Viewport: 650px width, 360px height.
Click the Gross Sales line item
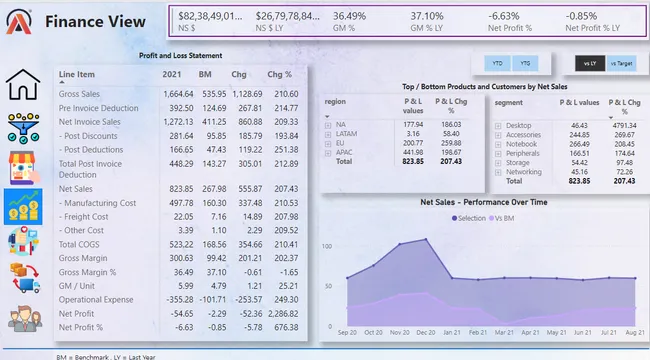point(79,94)
